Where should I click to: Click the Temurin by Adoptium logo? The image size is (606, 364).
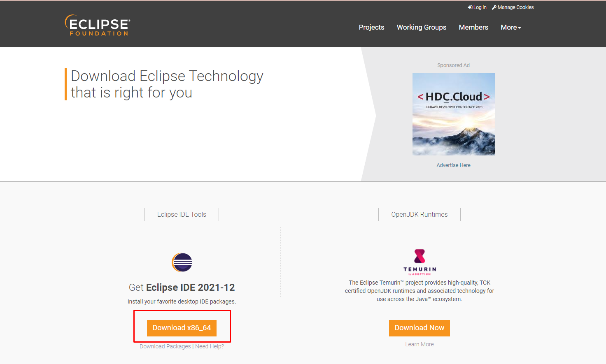pos(420,262)
